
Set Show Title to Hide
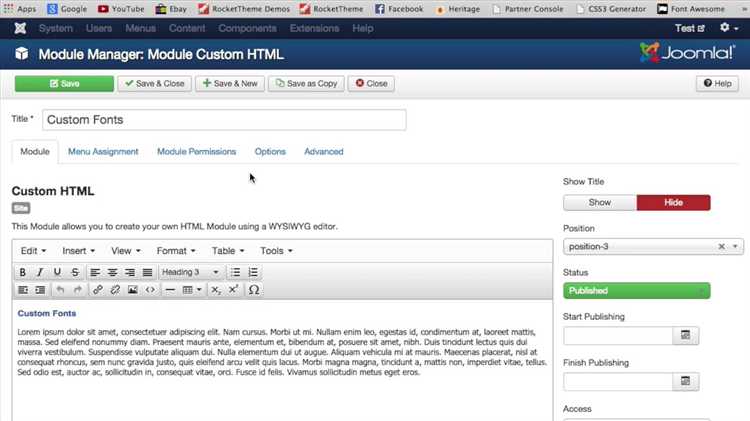click(673, 202)
